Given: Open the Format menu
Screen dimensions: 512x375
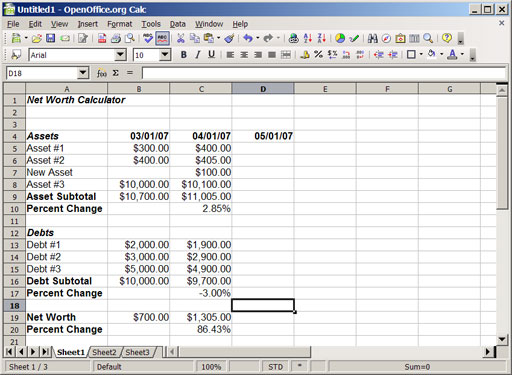Looking at the screenshot, I should [x=119, y=24].
